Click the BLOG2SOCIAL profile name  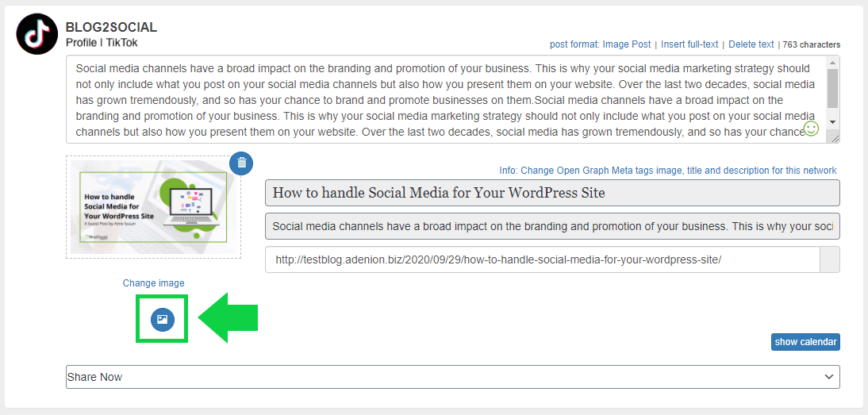pyautogui.click(x=111, y=27)
